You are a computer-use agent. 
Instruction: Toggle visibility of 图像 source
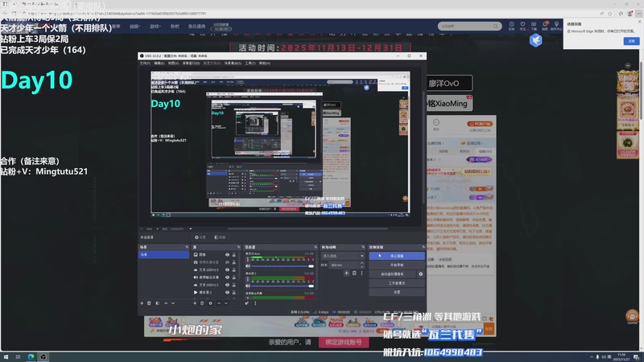(x=227, y=255)
